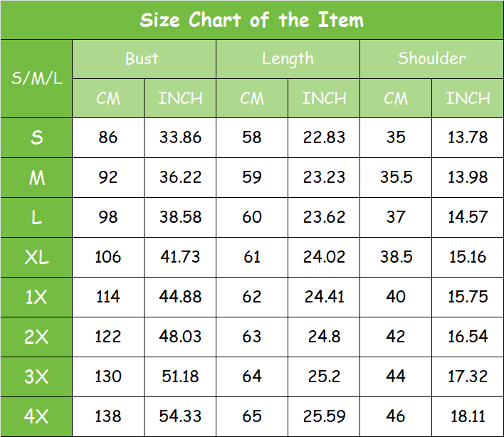
Task: Select the S/M/L header cell
Action: (36, 78)
